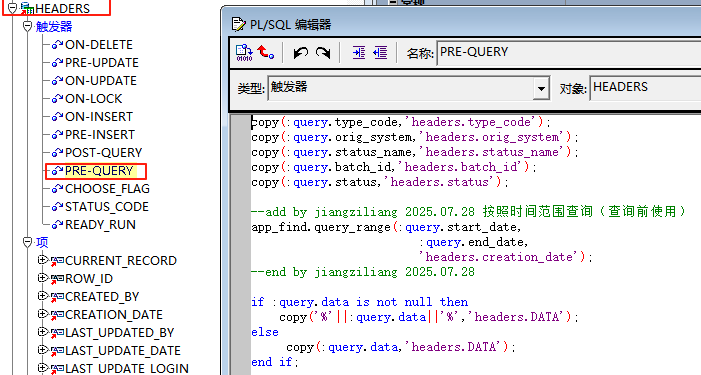Select the LAST_UPDATE_DATE item label
701x375 pixels.
[x=123, y=350]
